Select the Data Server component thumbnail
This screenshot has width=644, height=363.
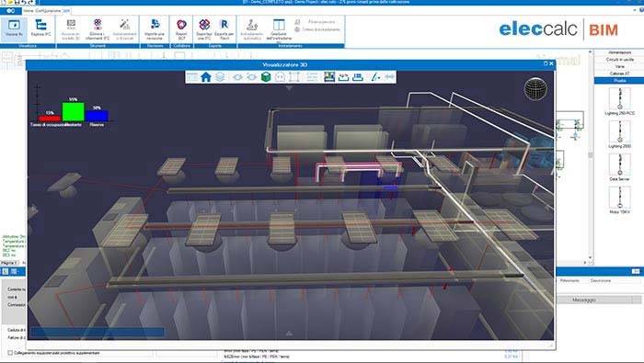(620, 164)
